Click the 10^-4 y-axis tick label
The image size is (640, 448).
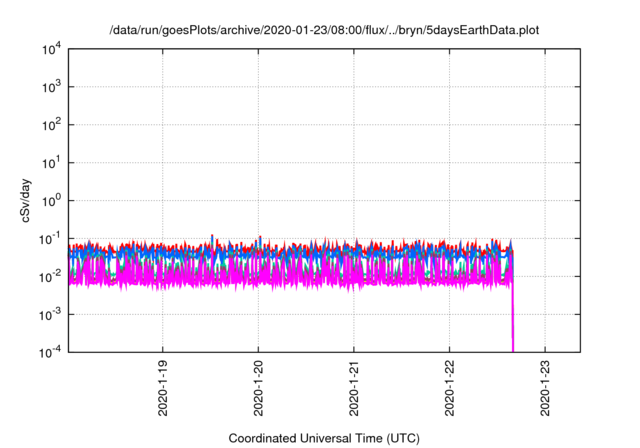click(50, 352)
